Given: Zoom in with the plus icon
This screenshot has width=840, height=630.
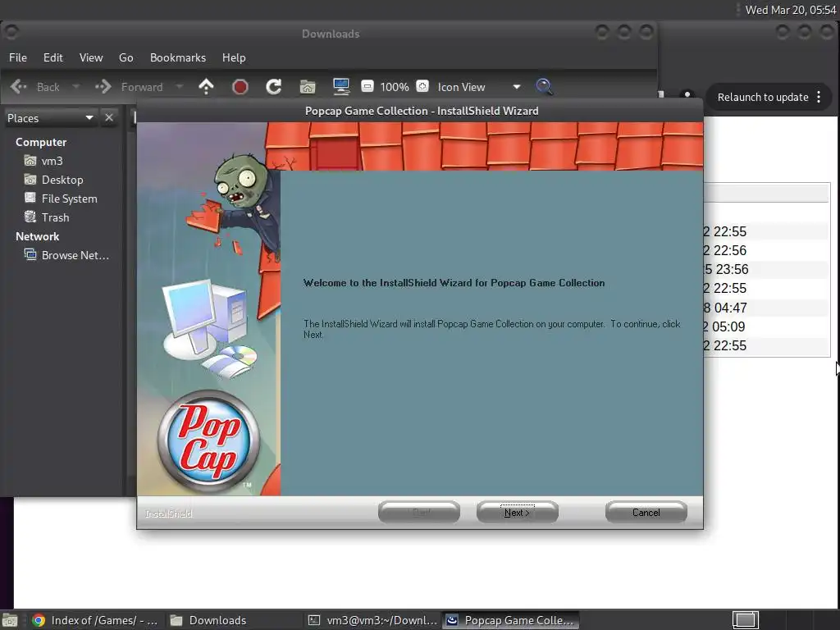Looking at the screenshot, I should point(422,85).
